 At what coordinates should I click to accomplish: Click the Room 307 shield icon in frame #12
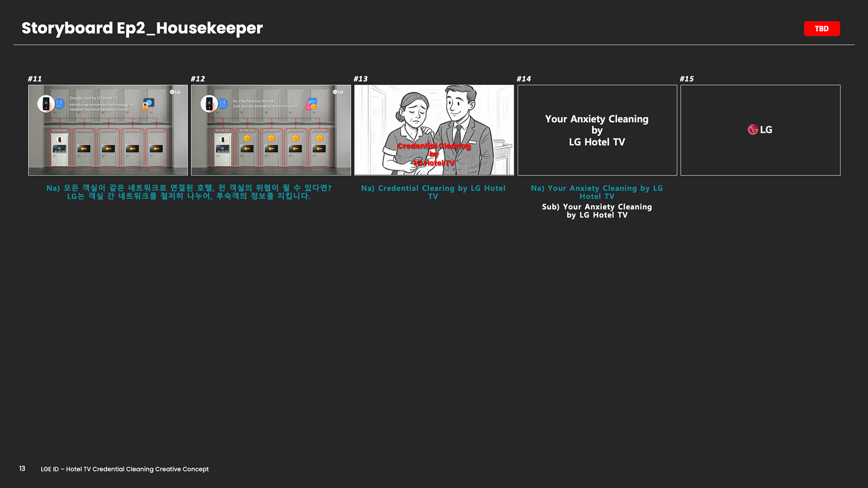[x=271, y=138]
